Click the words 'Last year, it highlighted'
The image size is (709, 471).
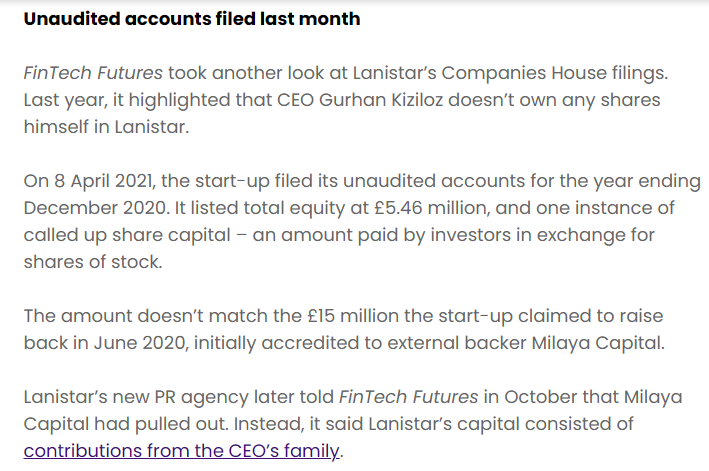pos(127,100)
